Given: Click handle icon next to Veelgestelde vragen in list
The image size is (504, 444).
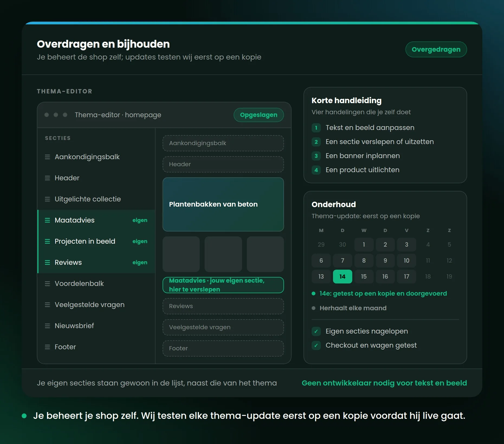Looking at the screenshot, I should click(47, 305).
